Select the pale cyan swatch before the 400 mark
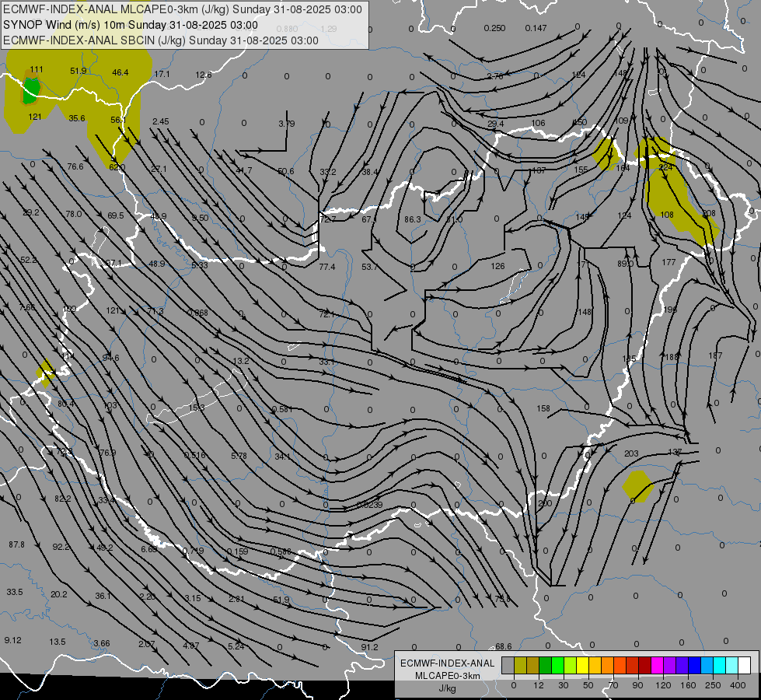Image resolution: width=761 pixels, height=700 pixels. [732, 665]
